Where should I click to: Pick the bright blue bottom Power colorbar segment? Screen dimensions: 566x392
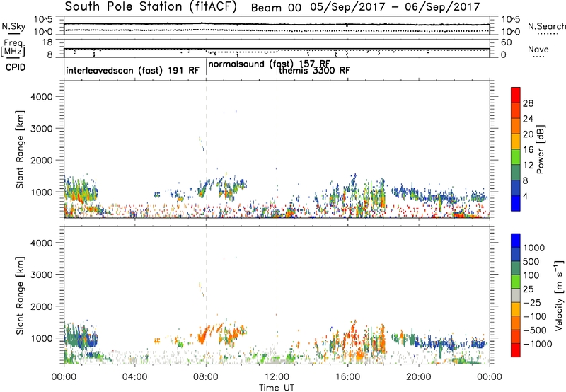coord(516,203)
